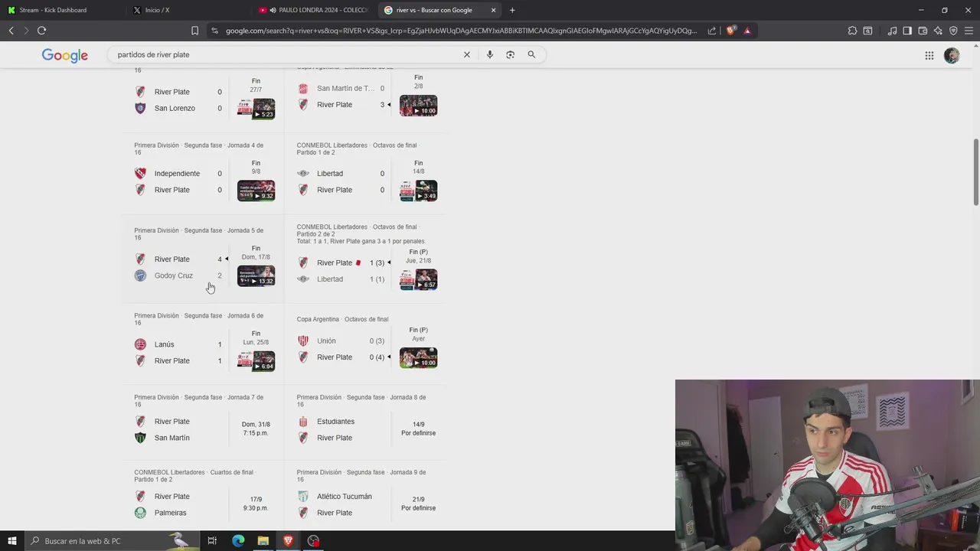Select the 'Dom, 31/8 7:15 p.m.' kickoff time

[x=256, y=429]
